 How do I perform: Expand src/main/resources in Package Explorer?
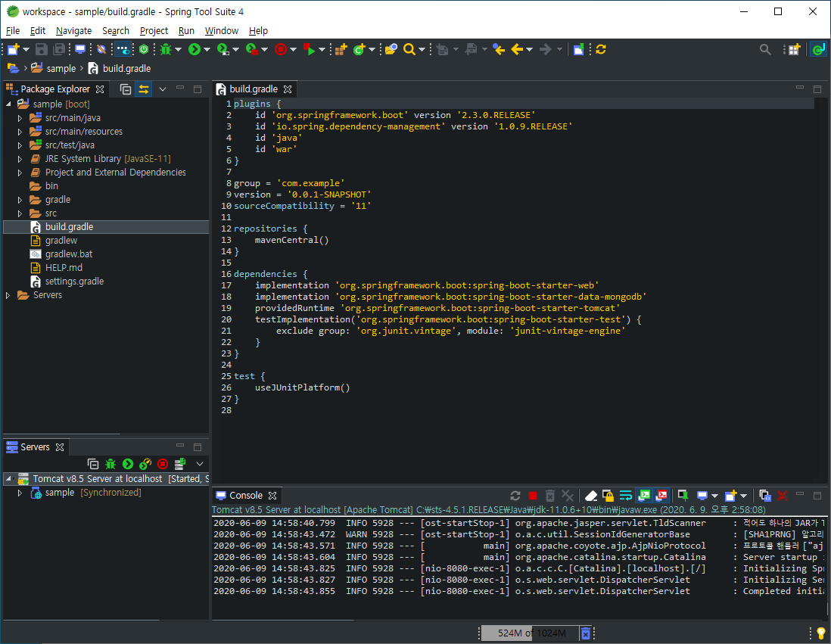(x=20, y=132)
